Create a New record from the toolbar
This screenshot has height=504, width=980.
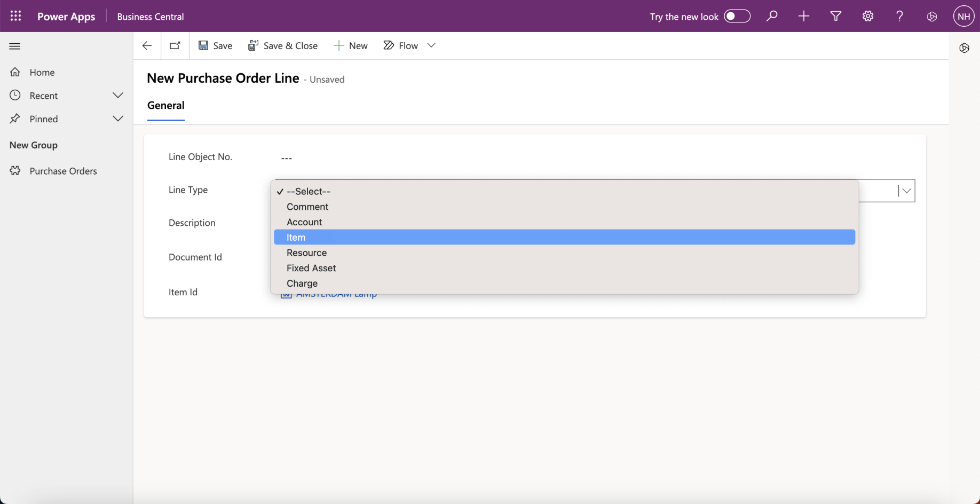(351, 45)
